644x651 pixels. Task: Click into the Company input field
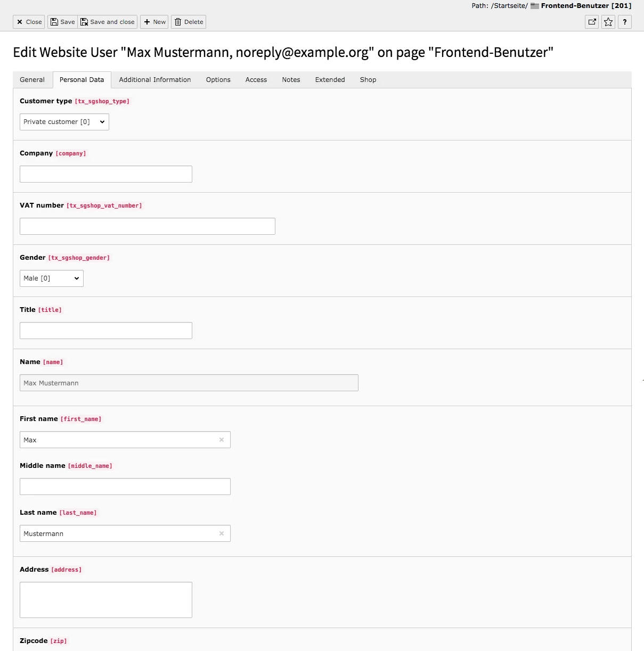(105, 174)
